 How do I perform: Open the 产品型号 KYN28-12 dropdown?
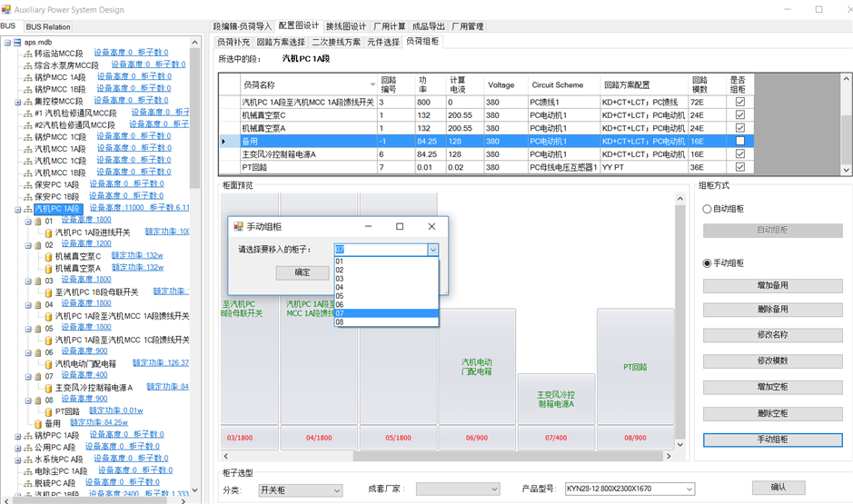tap(689, 489)
